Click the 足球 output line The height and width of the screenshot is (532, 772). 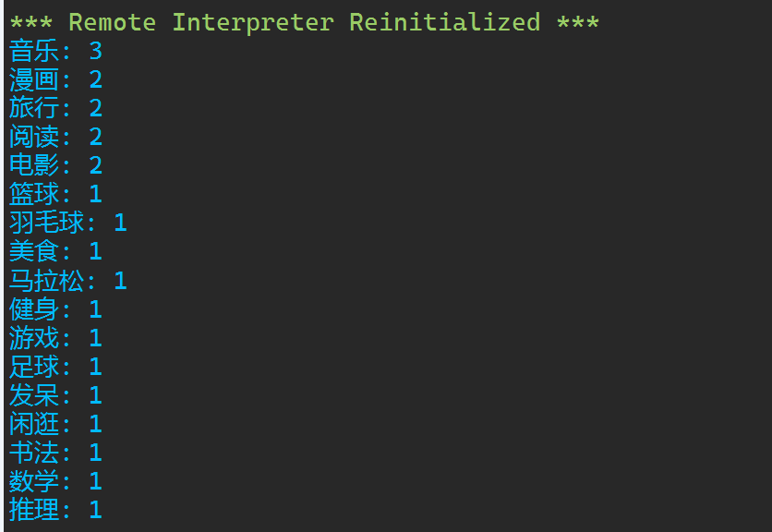click(x=55, y=366)
